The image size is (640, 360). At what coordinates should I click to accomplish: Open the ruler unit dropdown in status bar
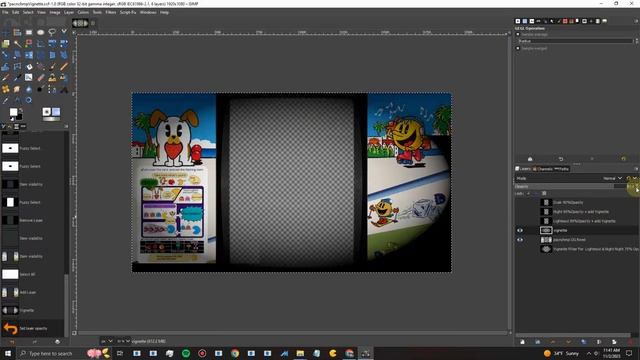click(106, 341)
